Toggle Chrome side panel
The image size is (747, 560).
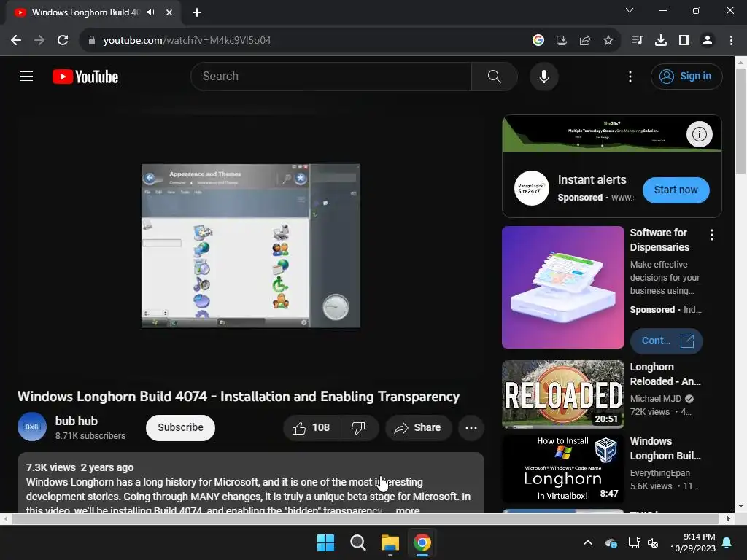tap(684, 40)
